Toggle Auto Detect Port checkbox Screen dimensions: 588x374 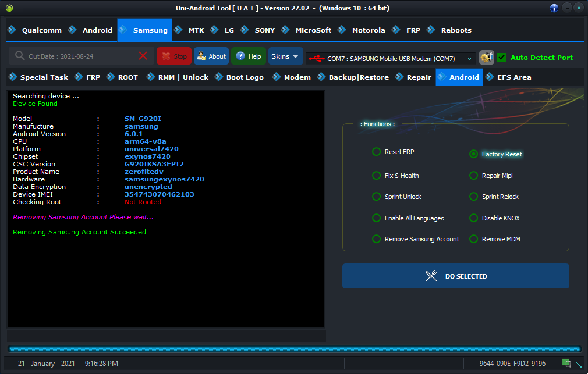501,58
